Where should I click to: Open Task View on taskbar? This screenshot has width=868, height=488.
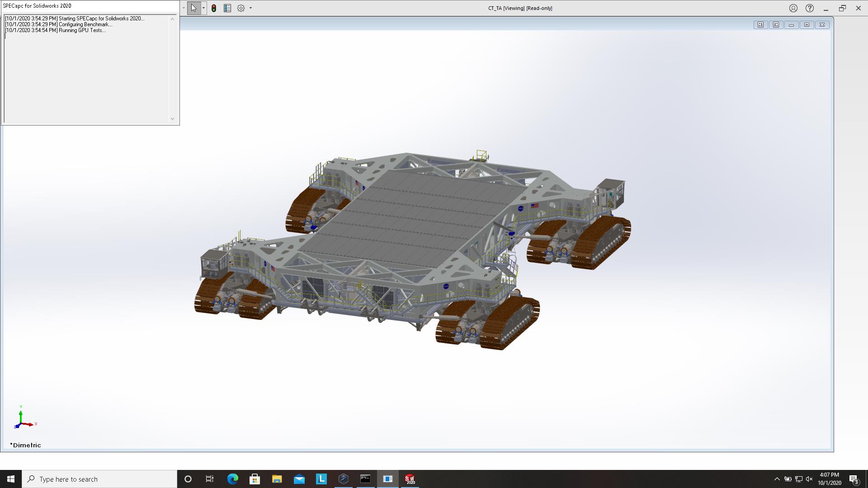[210, 479]
